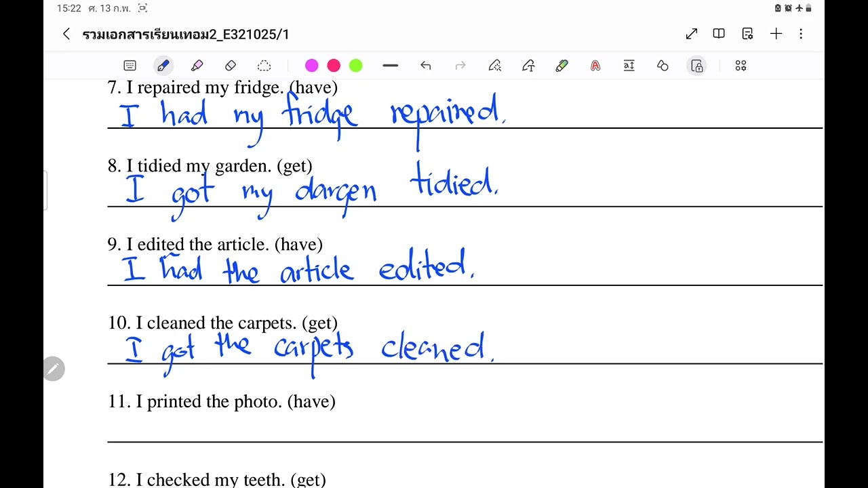Undo the last stroke
Image resolution: width=868 pixels, height=488 pixels.
tap(426, 66)
